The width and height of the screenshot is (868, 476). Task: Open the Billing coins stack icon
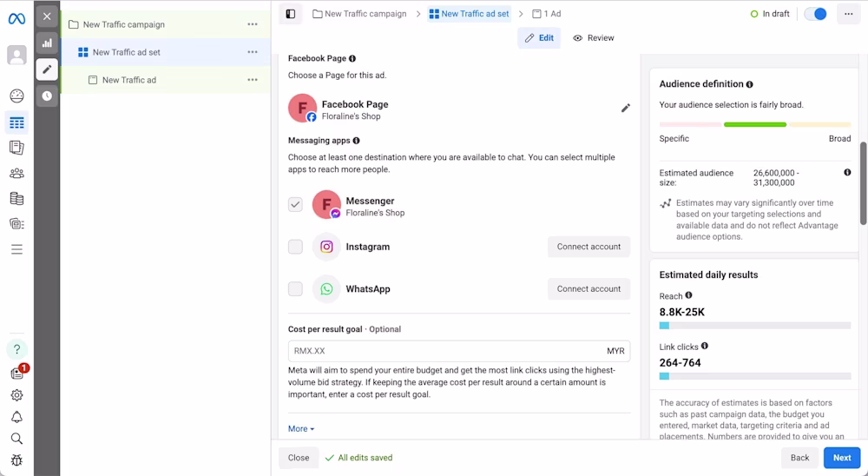click(x=16, y=198)
